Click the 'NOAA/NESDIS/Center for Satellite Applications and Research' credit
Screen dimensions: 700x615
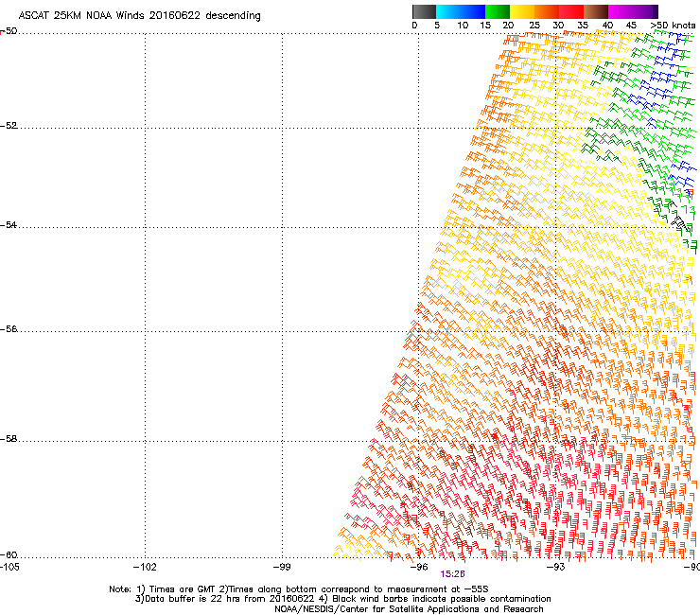409,609
